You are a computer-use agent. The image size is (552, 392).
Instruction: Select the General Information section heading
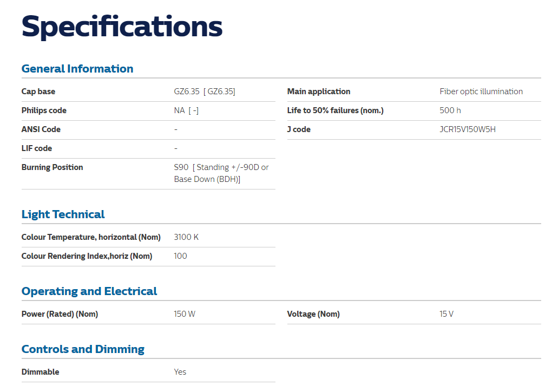[x=77, y=69]
